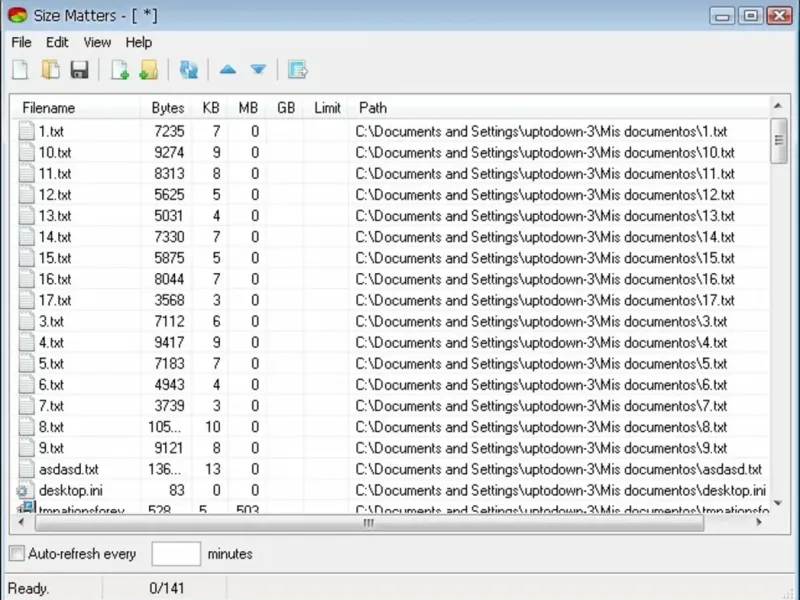
Task: Select the 8.txt row filename
Action: point(51,427)
